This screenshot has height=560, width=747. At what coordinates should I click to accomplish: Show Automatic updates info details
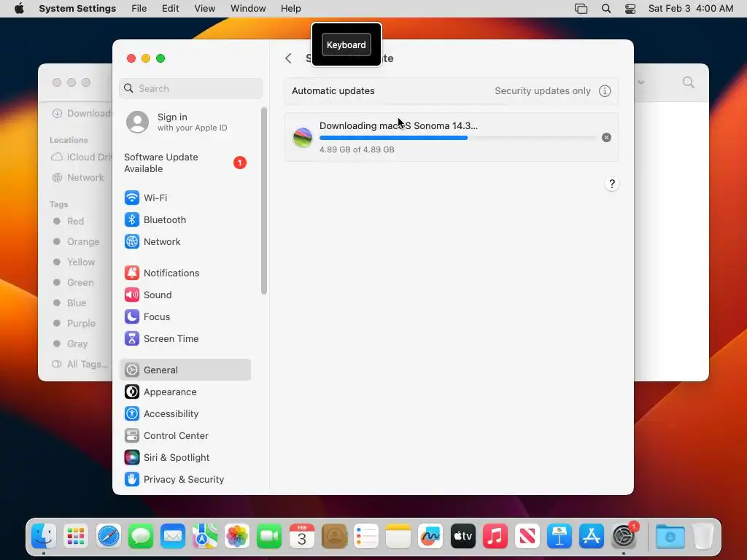pyautogui.click(x=605, y=91)
